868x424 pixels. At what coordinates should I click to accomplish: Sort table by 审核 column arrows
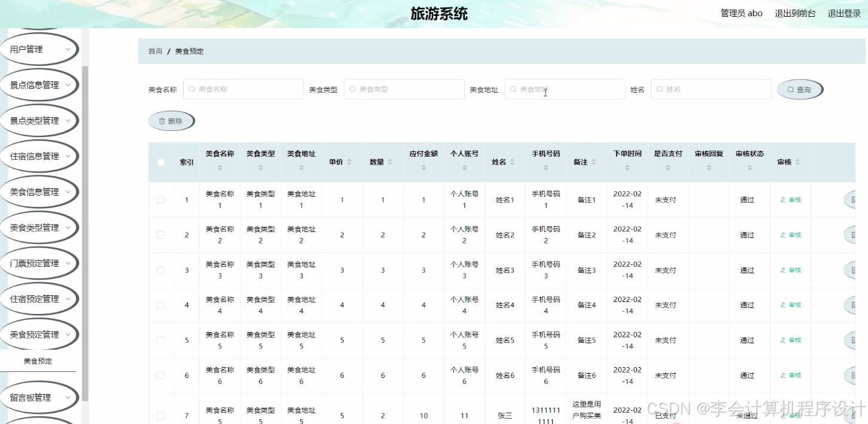tap(798, 162)
